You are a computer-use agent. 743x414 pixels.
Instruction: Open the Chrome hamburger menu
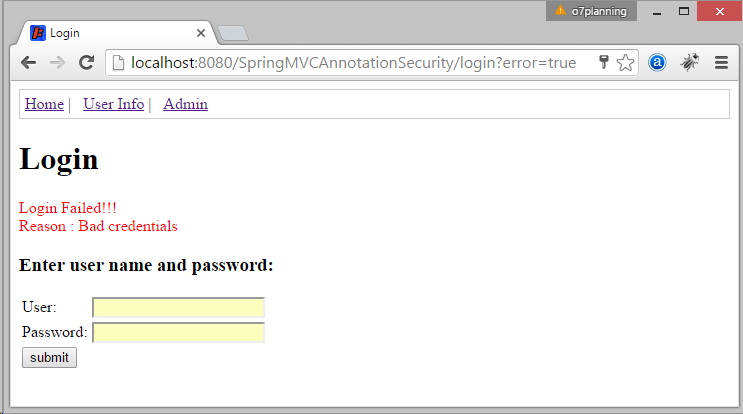tap(721, 63)
